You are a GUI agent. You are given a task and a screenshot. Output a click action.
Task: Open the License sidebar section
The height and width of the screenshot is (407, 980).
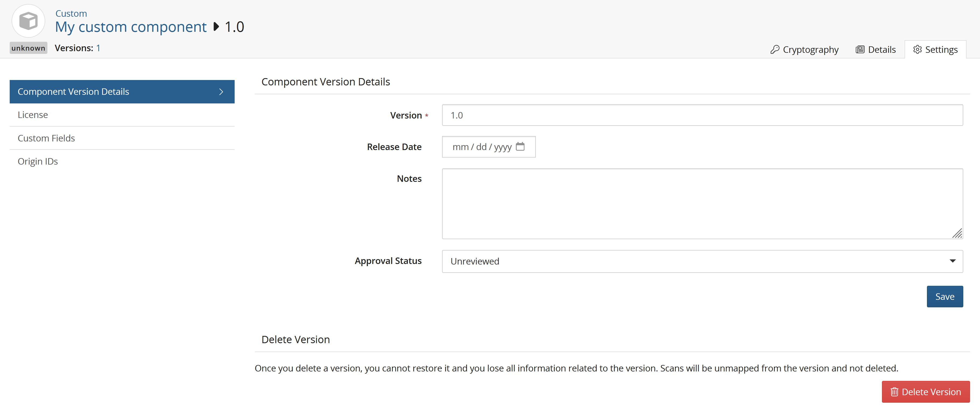(x=33, y=114)
